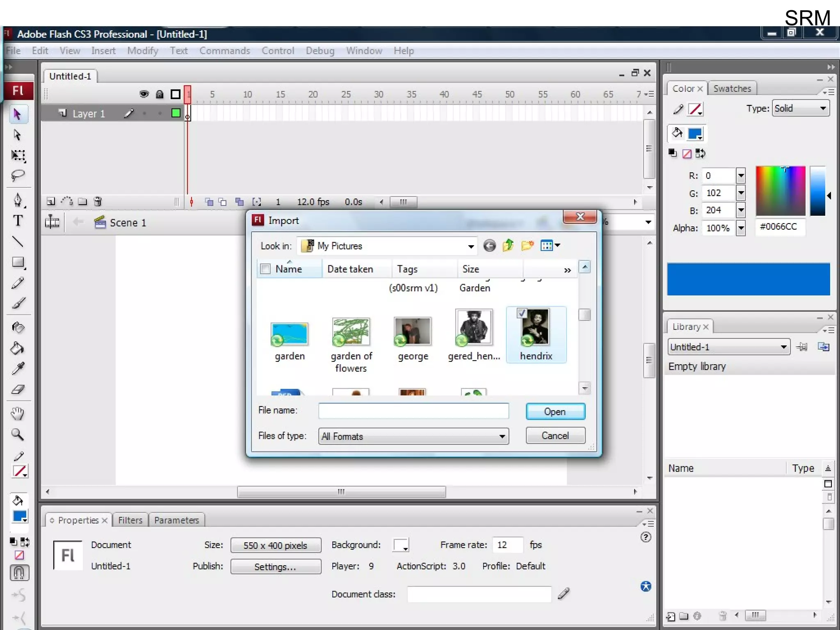Select the Hand tool

pos(18,413)
